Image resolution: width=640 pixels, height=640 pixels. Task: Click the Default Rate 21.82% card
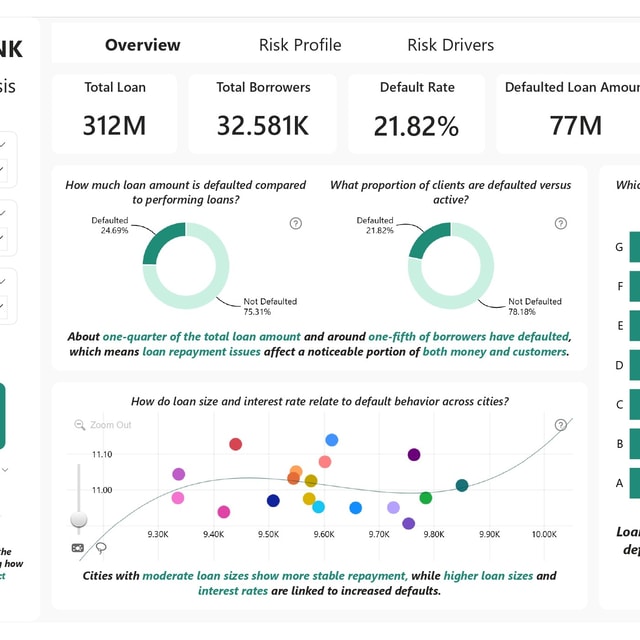[x=417, y=114]
